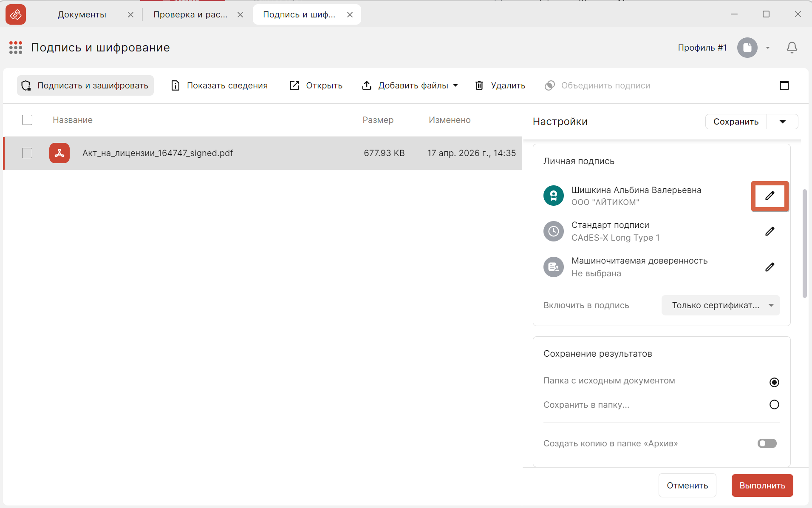This screenshot has height=508, width=812.
Task: Open the apps grid menu icon
Action: [x=16, y=48]
